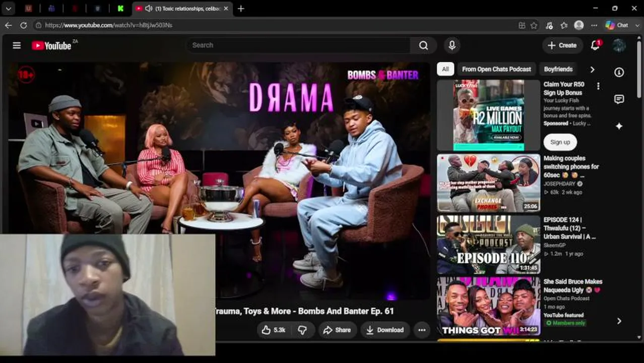Open the Things Got Wild video thumbnail
644x363 pixels.
pos(488,306)
